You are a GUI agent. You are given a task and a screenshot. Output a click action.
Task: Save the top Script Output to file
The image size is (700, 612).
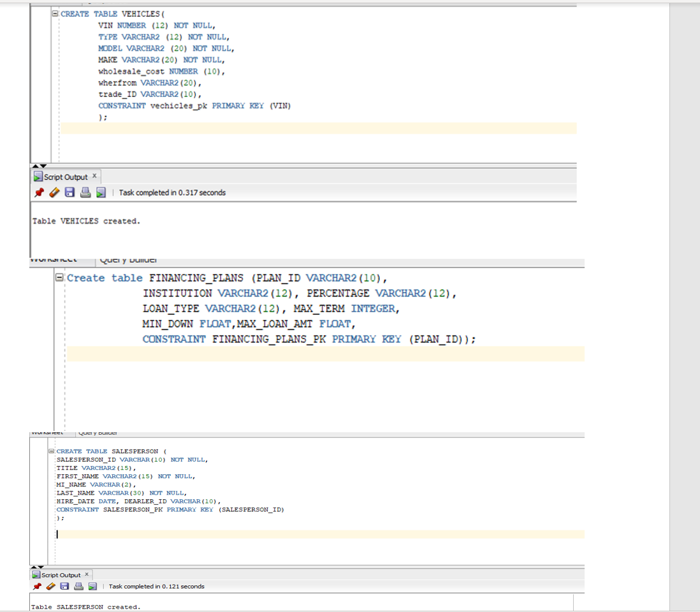(x=69, y=193)
